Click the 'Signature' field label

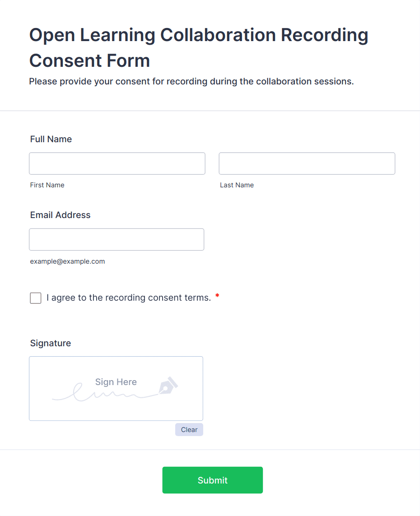(51, 343)
